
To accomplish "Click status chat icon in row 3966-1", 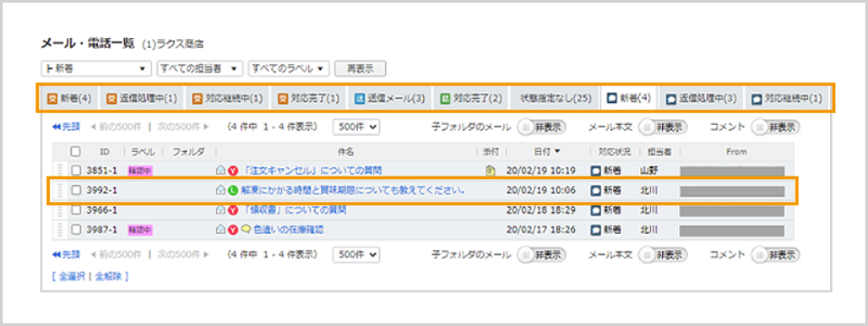I will 595,210.
